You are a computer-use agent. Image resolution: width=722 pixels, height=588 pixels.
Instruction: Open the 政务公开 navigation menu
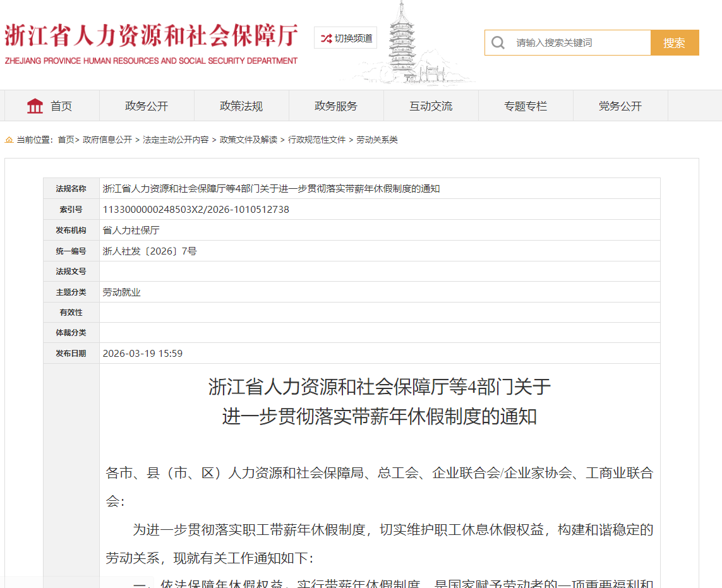tap(147, 106)
